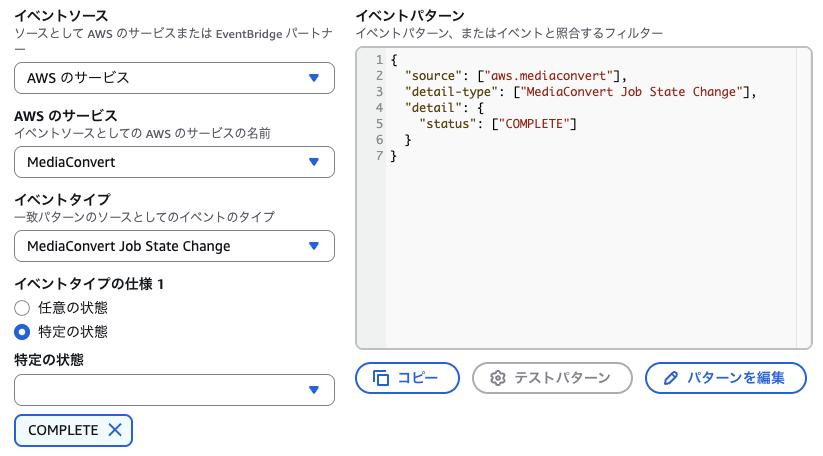Click the パターンを編集 button

726,378
